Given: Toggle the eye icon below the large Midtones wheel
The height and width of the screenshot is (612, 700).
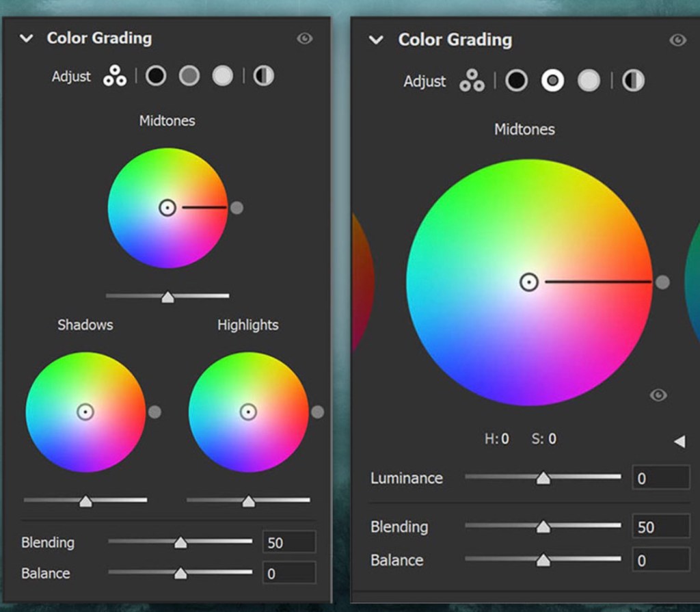Looking at the screenshot, I should pos(658,395).
